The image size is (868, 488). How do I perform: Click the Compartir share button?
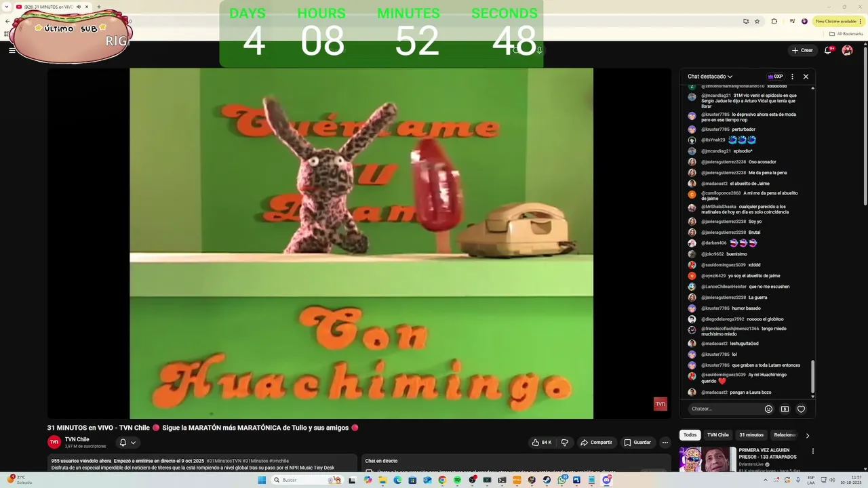596,443
